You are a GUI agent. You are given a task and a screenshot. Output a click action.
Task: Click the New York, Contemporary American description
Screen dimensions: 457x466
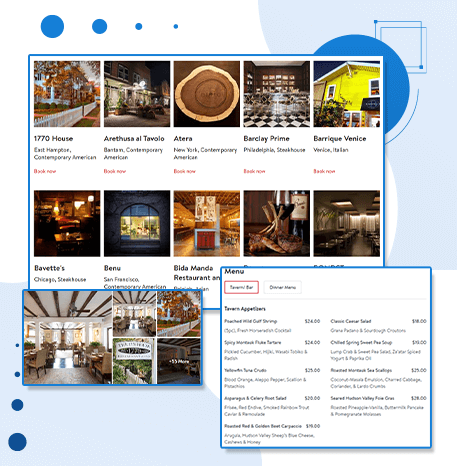tap(205, 154)
